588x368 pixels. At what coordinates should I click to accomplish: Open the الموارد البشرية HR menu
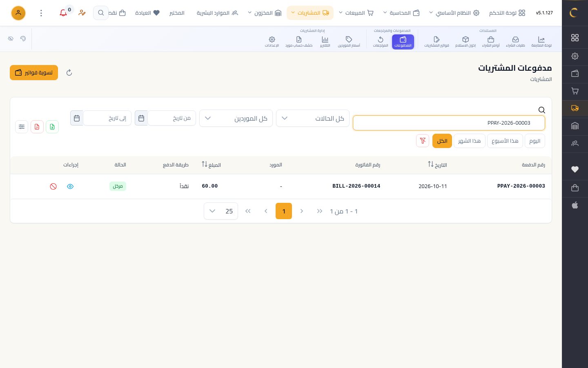tap(217, 13)
